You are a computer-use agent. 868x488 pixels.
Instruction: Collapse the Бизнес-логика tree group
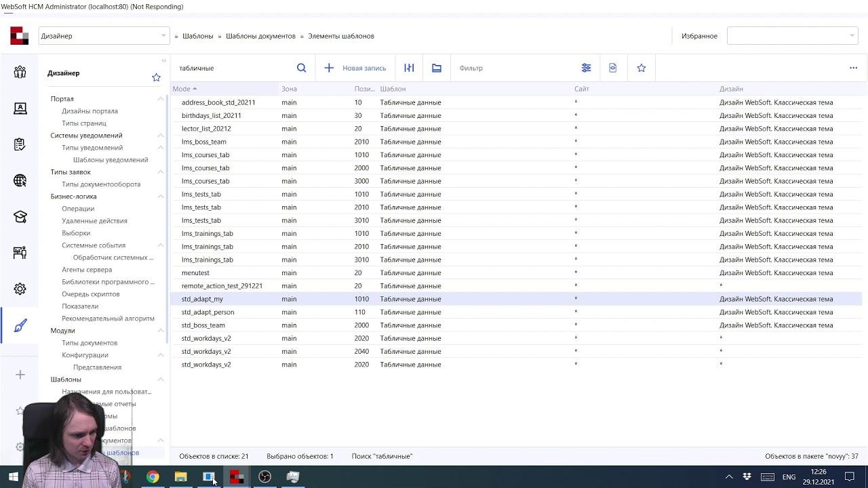coord(161,197)
